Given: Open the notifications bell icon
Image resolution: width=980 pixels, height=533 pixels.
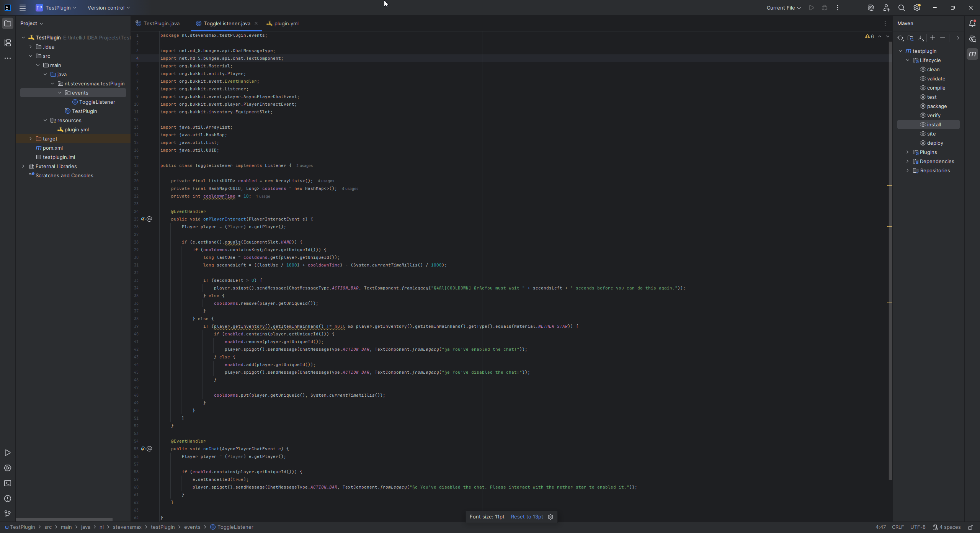Looking at the screenshot, I should pos(972,23).
